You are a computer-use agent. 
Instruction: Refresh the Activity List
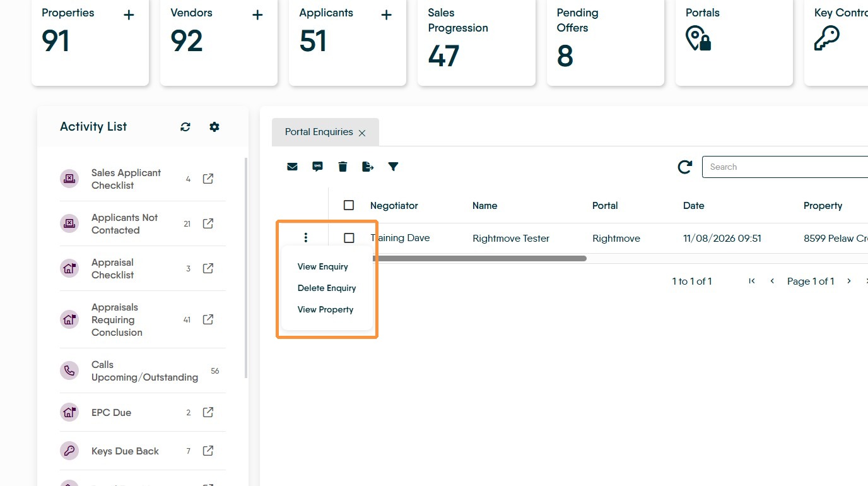[185, 127]
